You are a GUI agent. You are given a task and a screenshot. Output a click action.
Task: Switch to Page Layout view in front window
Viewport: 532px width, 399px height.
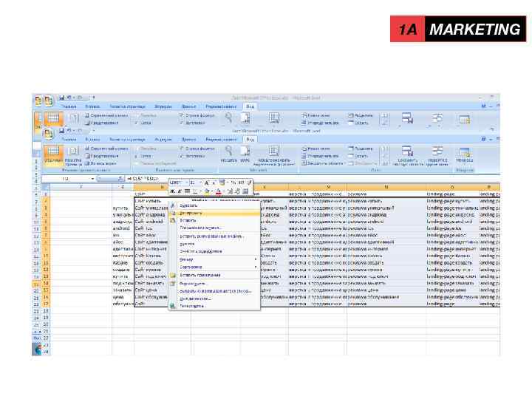pyautogui.click(x=73, y=155)
